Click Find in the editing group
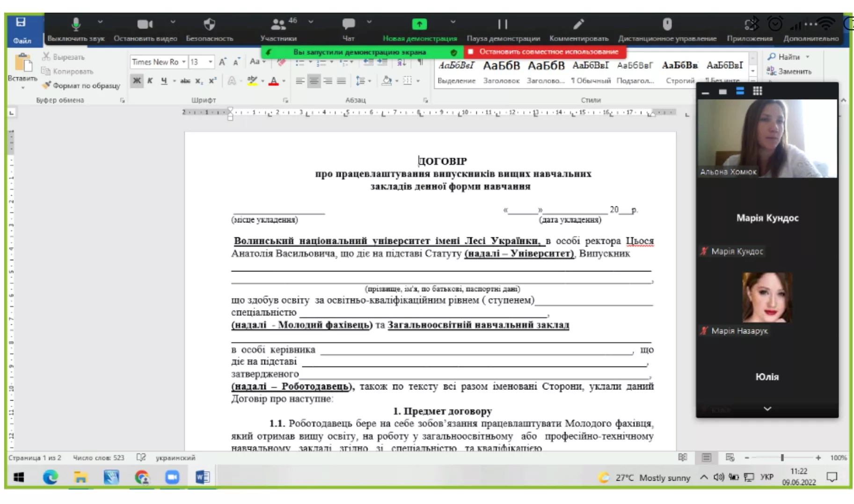The width and height of the screenshot is (854, 504). 788,57
